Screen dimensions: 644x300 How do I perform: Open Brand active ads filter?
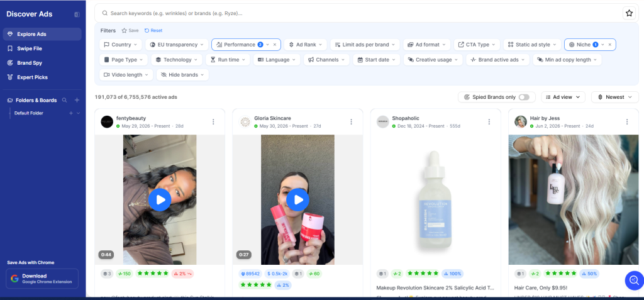498,60
